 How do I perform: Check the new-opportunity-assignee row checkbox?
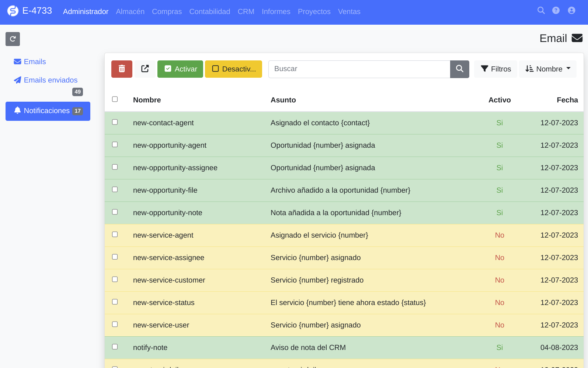[115, 167]
